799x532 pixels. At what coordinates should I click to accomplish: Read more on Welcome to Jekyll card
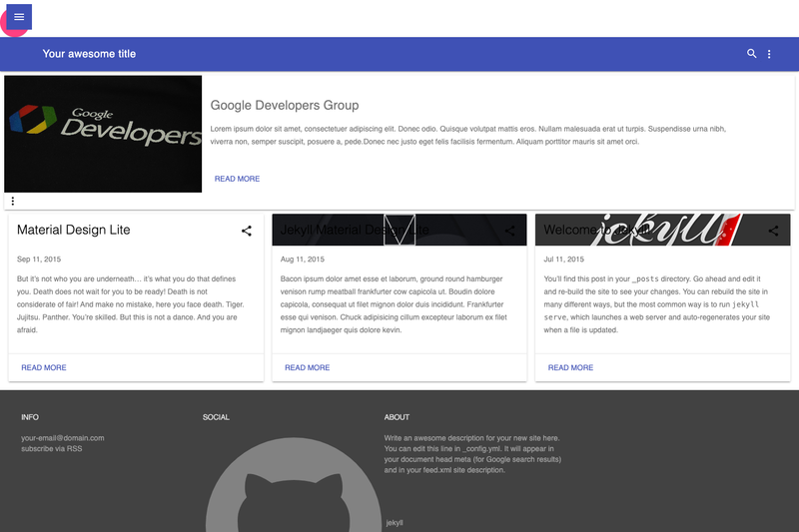pyautogui.click(x=570, y=367)
